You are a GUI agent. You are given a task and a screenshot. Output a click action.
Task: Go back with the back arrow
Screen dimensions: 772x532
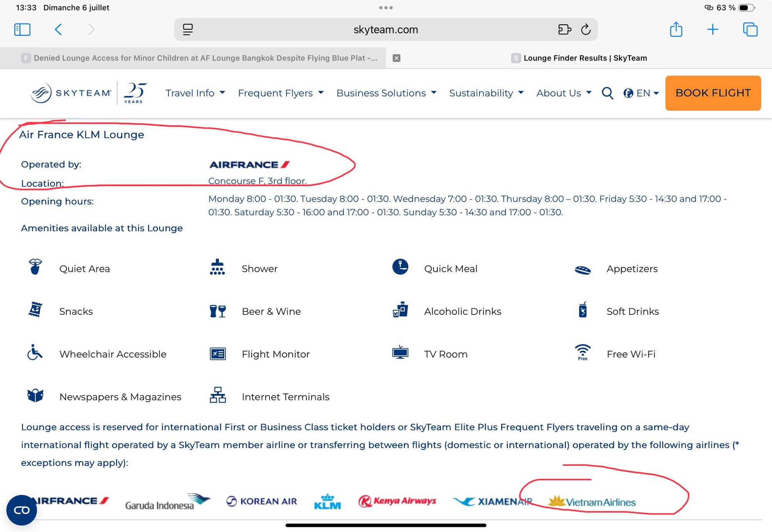coord(58,30)
